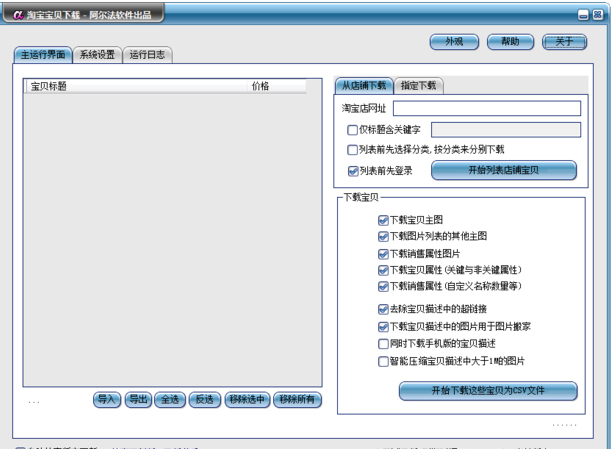Click the 导出 export button
The image size is (612, 449).
(139, 400)
